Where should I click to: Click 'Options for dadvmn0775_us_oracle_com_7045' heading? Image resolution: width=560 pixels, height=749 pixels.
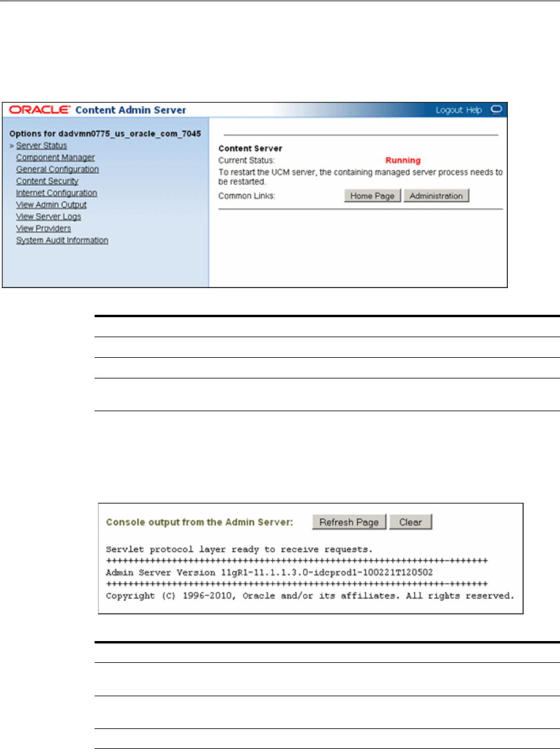click(x=105, y=133)
